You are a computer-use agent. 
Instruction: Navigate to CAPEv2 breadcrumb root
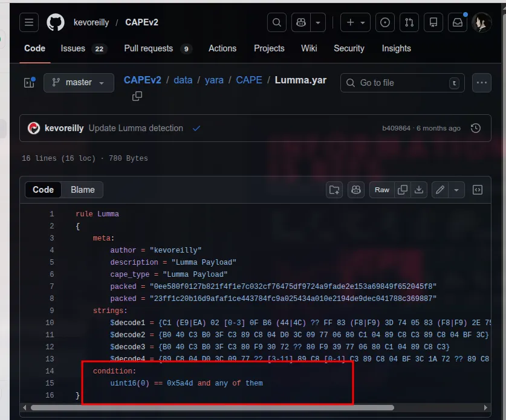pyautogui.click(x=142, y=80)
